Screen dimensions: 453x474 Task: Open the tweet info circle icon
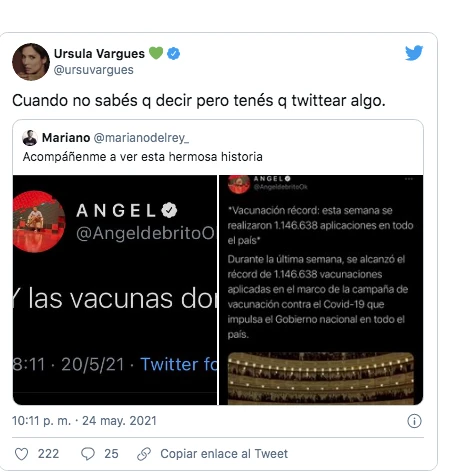click(414, 421)
